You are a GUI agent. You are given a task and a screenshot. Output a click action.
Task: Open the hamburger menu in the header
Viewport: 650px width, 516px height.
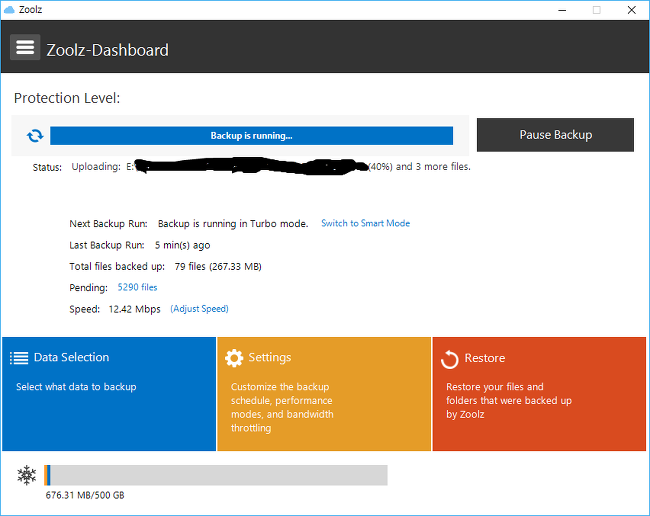click(25, 47)
